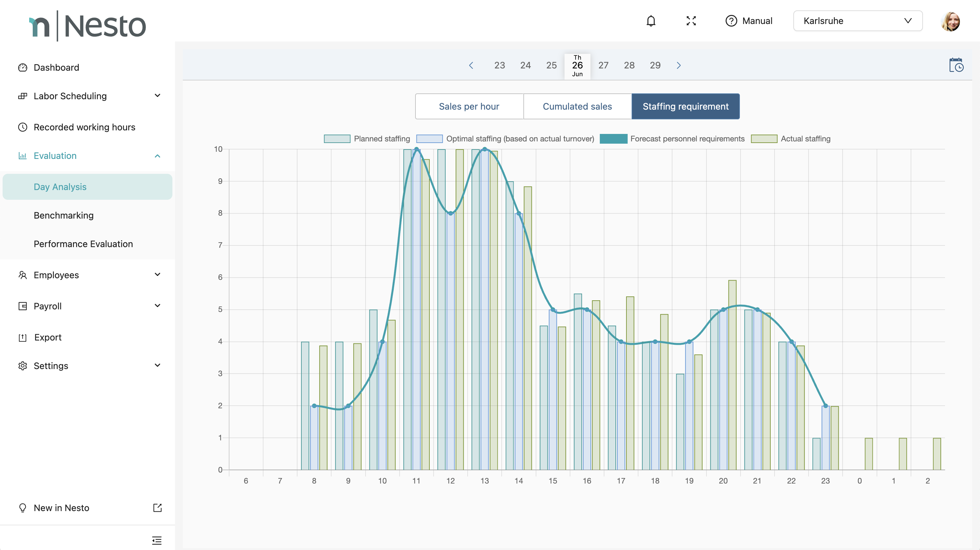
Task: Open the notifications bell
Action: (651, 21)
